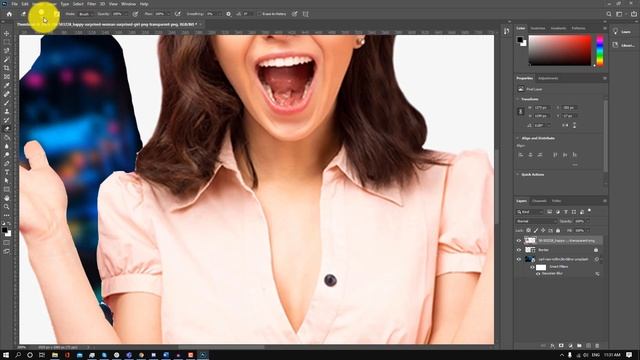The height and width of the screenshot is (360, 640).
Task: Open the layer filter Kind dropdown
Action: [x=530, y=212]
